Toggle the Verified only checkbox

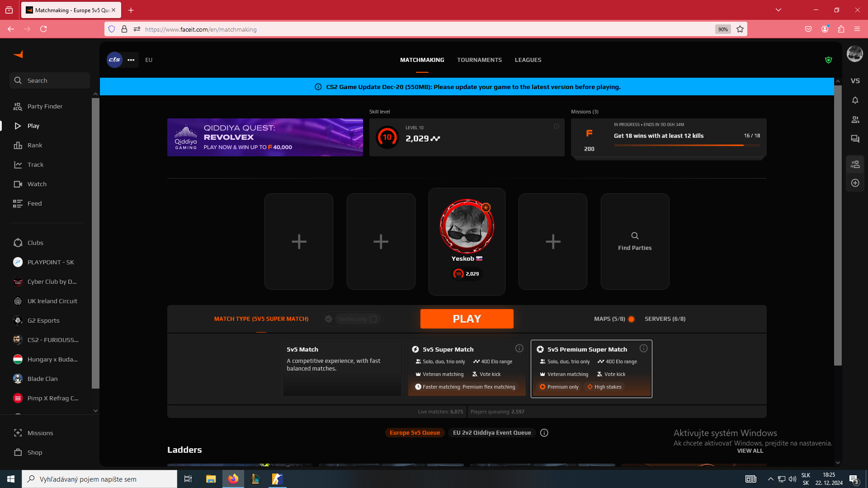coord(373,319)
